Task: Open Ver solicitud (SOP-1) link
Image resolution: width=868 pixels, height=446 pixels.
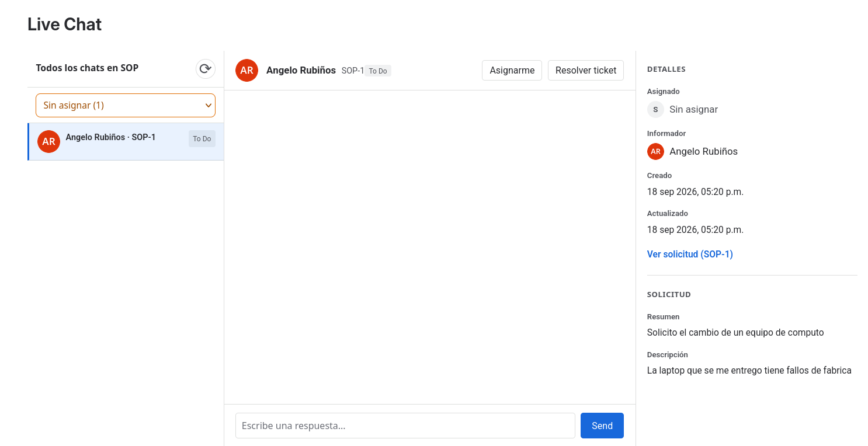Action: coord(690,254)
